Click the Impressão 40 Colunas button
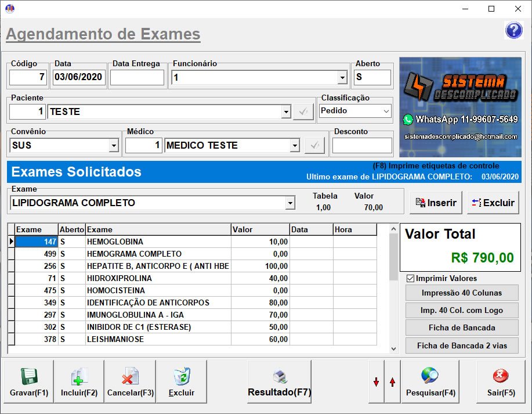The height and width of the screenshot is (414, 532). point(461,293)
